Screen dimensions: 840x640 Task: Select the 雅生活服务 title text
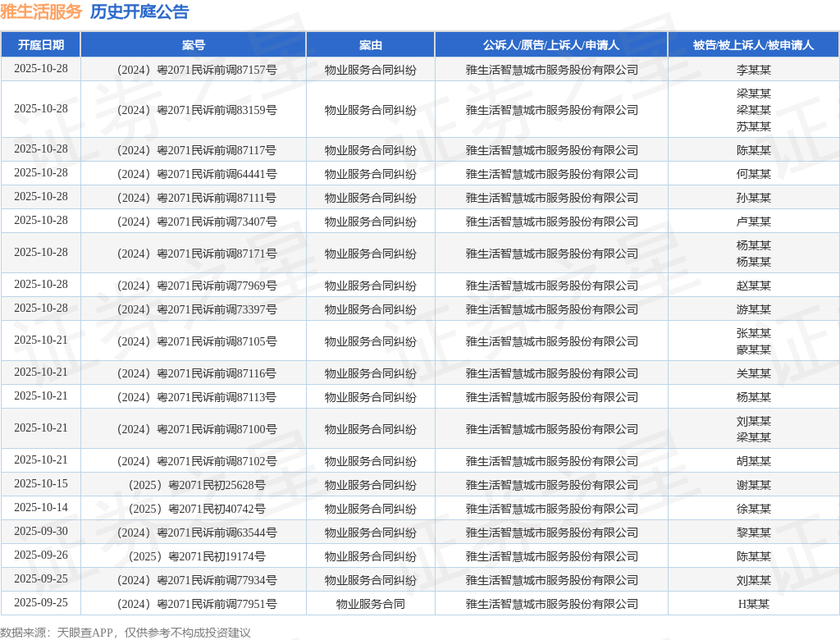click(x=41, y=11)
